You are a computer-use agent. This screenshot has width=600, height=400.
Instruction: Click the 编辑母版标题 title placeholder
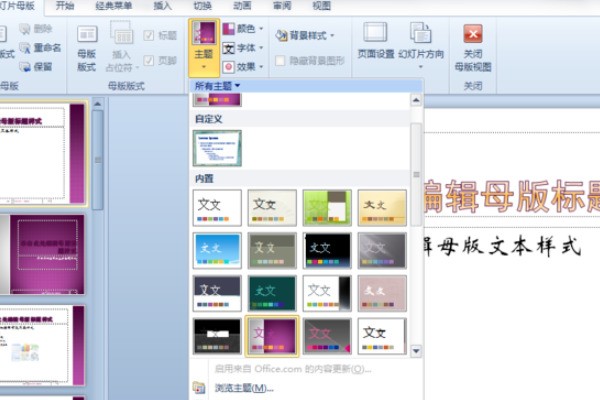(512, 196)
